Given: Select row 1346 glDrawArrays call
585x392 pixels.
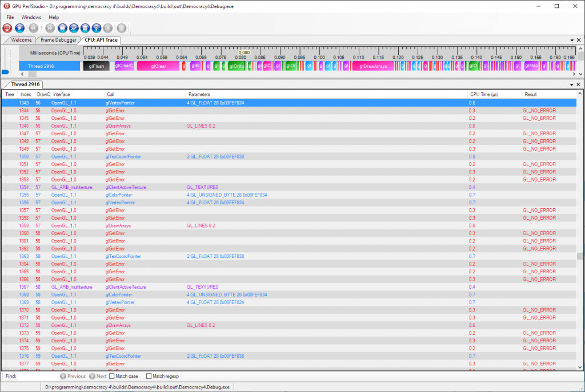Looking at the screenshot, I should click(x=289, y=126).
